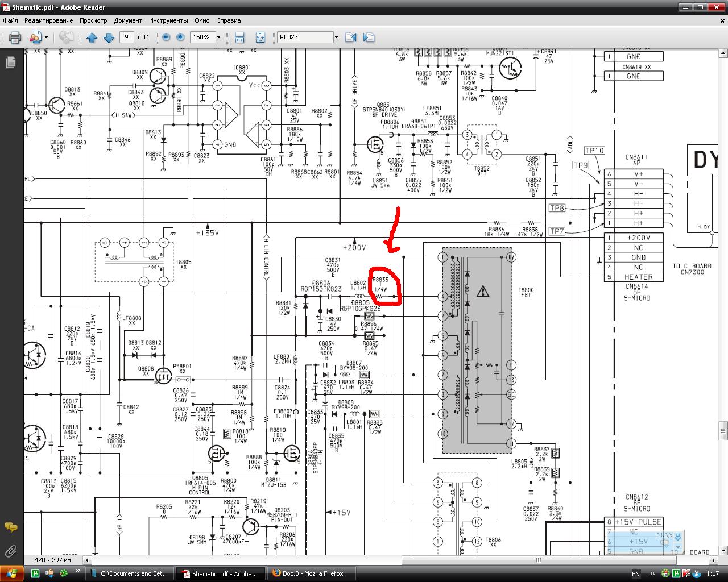Zoom out with the minus icon
Image resolution: width=728 pixels, height=582 pixels.
(166, 37)
